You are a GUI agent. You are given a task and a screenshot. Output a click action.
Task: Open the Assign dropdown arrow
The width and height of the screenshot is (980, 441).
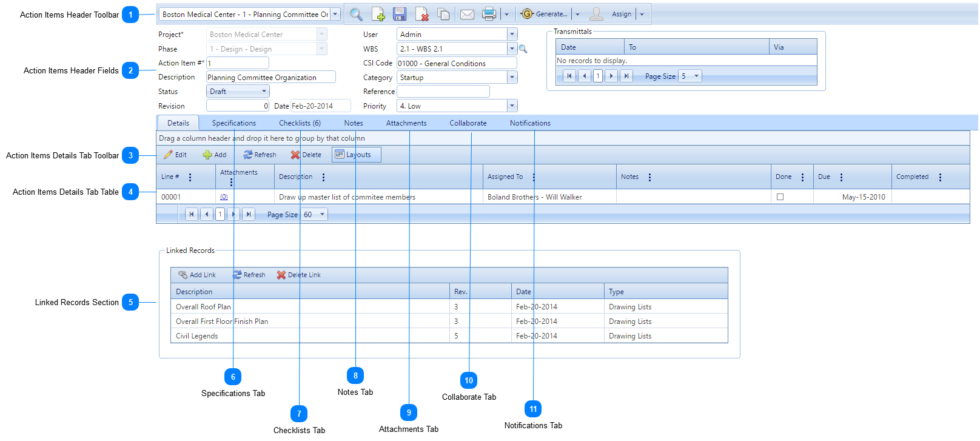coord(642,14)
